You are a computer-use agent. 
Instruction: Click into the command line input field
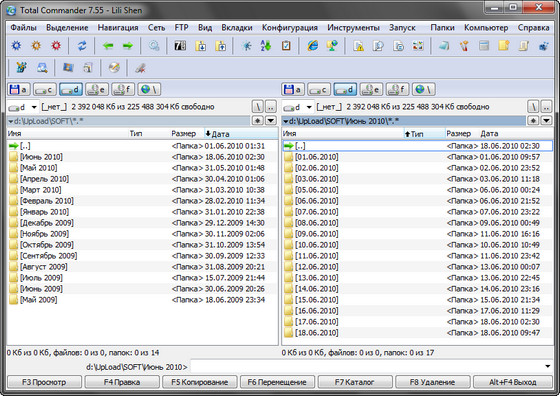(x=367, y=366)
